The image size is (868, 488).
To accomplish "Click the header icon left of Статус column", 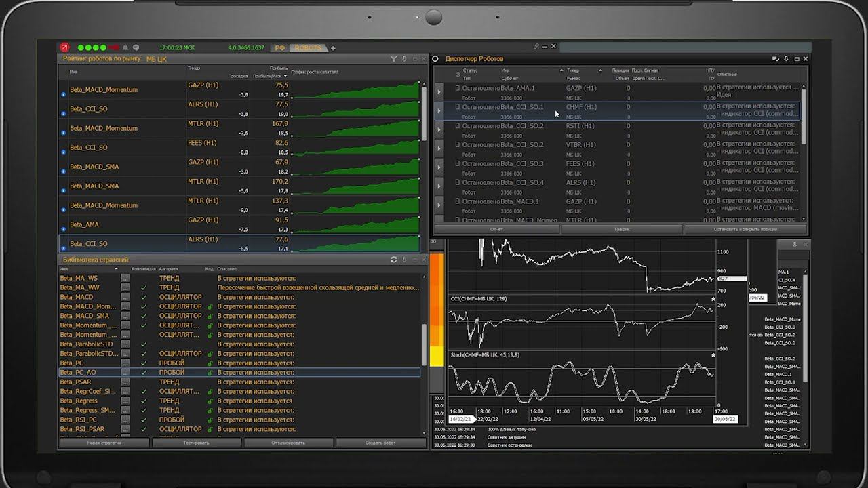I will [x=458, y=73].
